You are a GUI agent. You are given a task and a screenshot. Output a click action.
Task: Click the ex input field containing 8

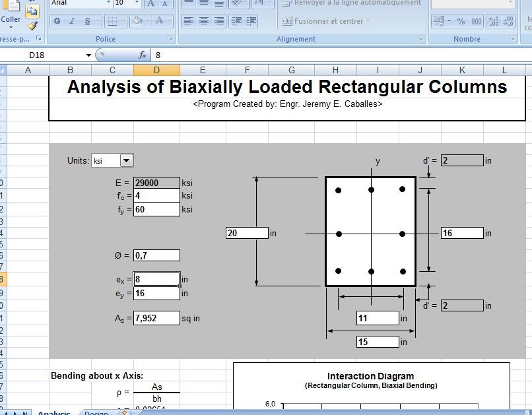pos(156,278)
